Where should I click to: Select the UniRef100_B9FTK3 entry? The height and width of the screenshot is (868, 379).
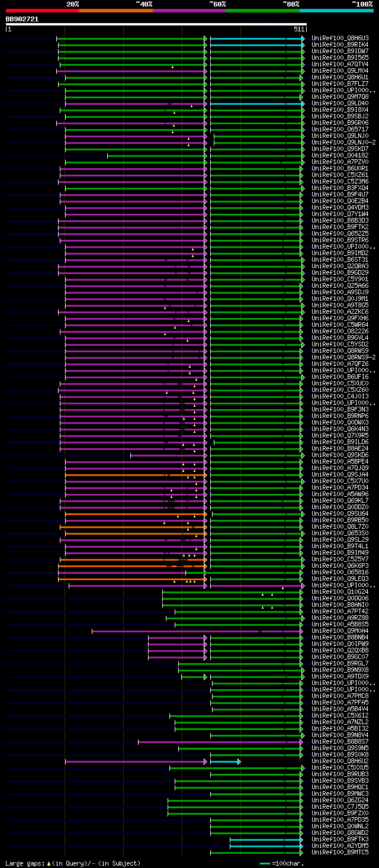(x=340, y=839)
